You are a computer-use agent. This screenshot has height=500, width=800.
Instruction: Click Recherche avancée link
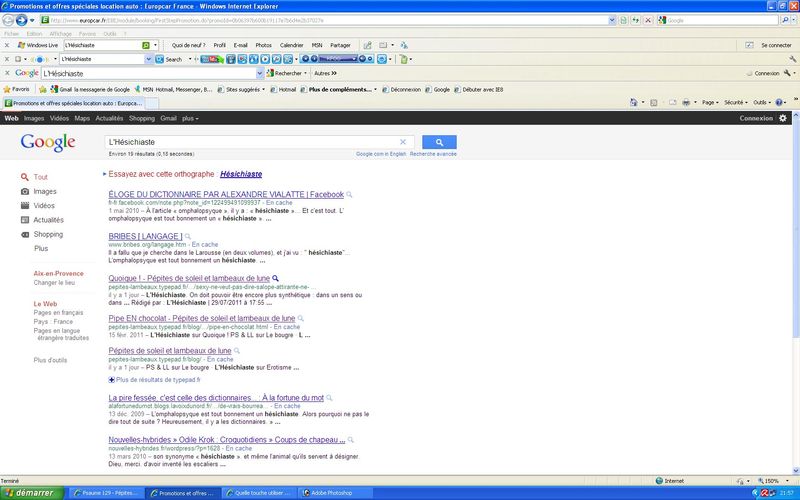click(433, 154)
